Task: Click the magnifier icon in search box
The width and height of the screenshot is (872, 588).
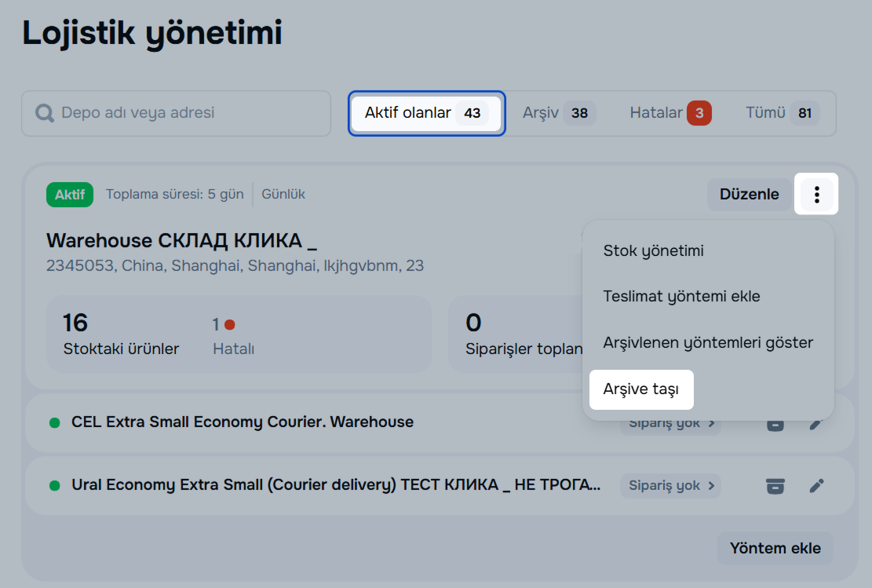Action: coord(45,113)
